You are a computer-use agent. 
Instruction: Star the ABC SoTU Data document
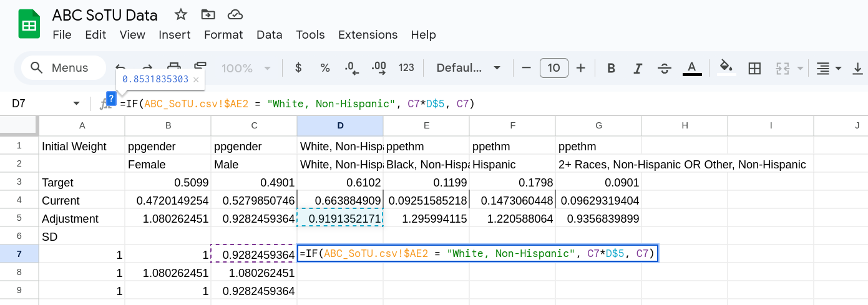click(181, 15)
